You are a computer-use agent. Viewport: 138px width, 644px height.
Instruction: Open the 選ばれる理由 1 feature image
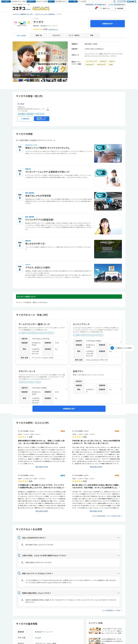click(x=108, y=153)
